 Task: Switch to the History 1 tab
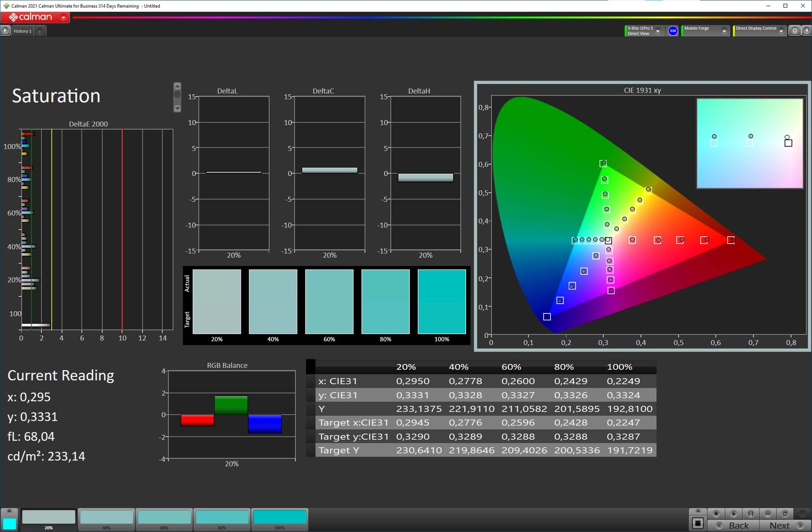[x=22, y=31]
